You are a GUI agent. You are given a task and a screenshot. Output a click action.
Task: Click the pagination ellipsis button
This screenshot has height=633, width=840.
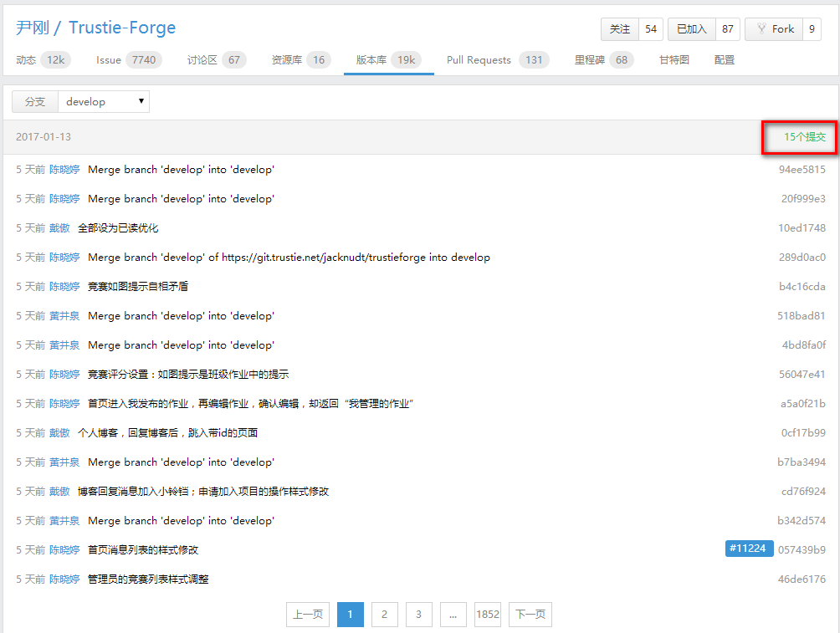453,615
